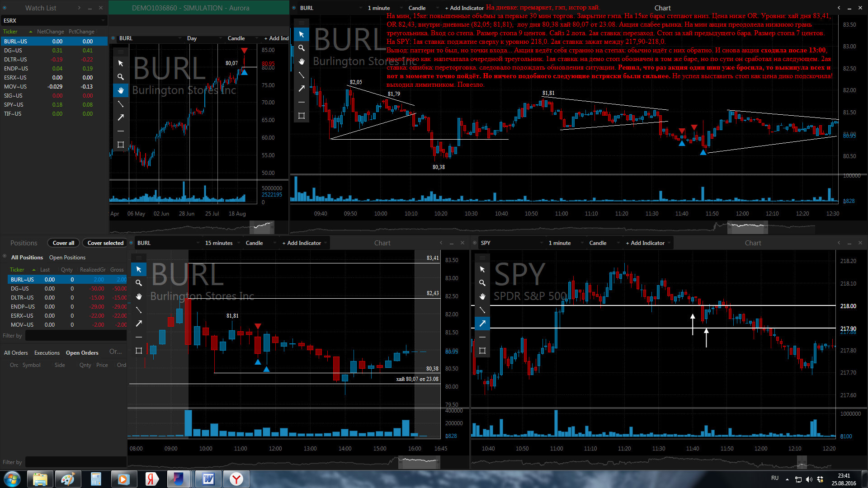Select horizontal line tool in BURL Day chart

(121, 131)
